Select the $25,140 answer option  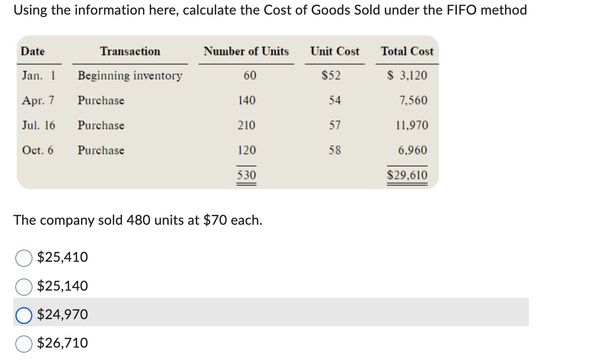click(23, 285)
